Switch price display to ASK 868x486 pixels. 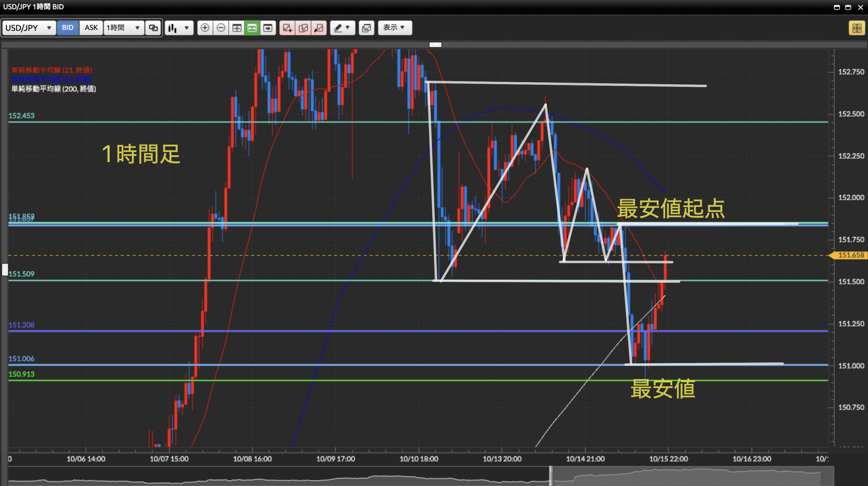[91, 28]
